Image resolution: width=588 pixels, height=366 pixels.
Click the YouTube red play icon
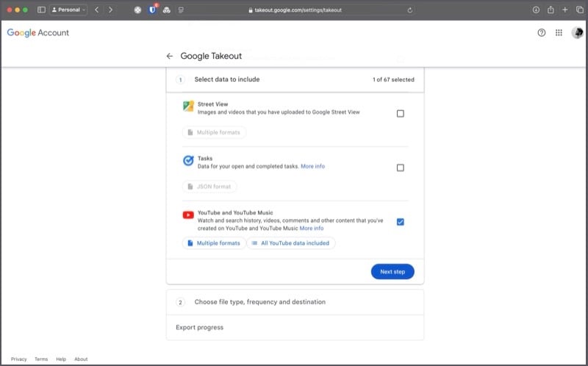point(188,215)
